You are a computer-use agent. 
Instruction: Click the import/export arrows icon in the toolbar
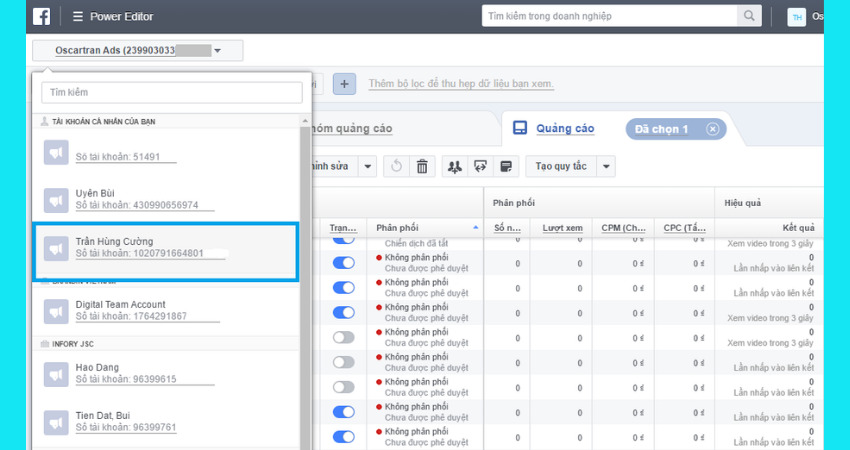(480, 166)
